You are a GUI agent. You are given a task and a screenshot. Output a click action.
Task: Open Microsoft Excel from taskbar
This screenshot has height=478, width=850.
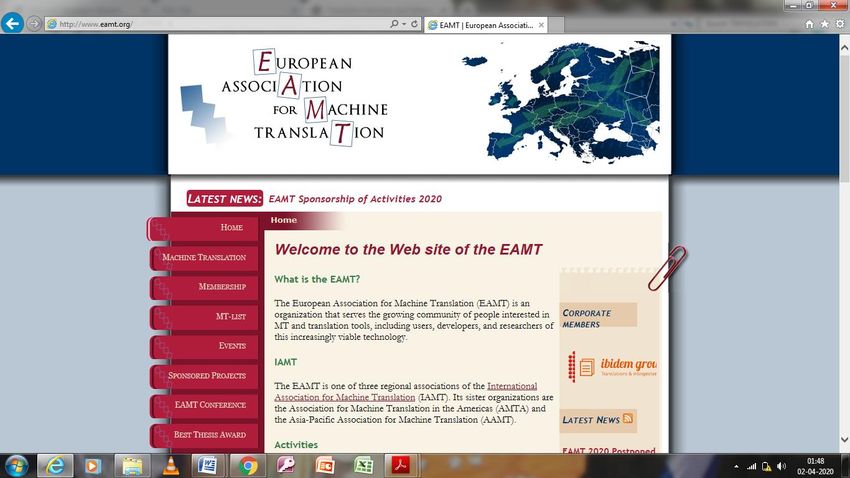click(363, 466)
